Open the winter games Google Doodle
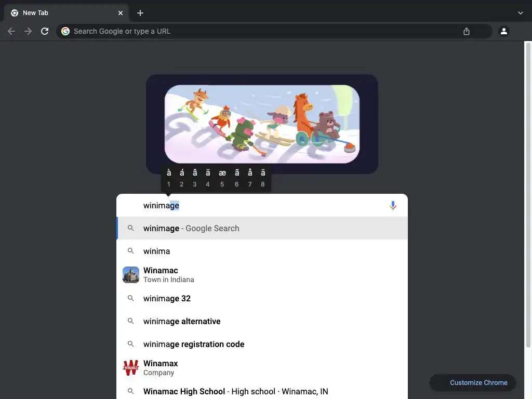The width and height of the screenshot is (532, 399). coord(262,124)
